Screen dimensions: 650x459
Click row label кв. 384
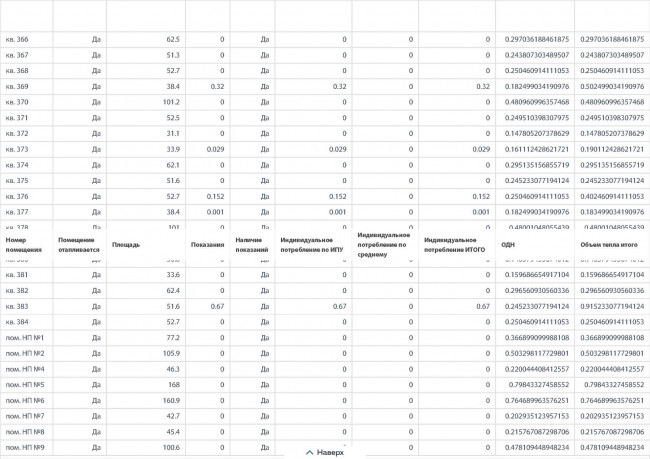tap(17, 322)
